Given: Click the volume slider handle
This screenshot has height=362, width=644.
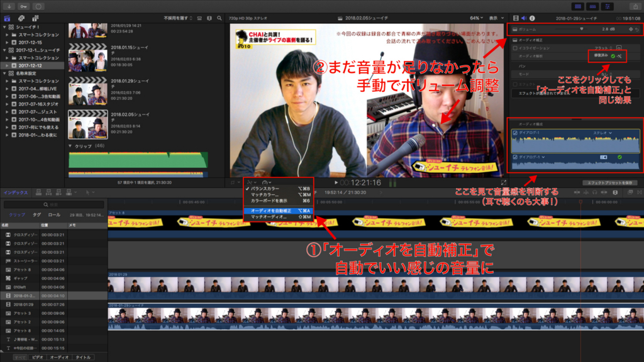Looking at the screenshot, I should [582, 29].
